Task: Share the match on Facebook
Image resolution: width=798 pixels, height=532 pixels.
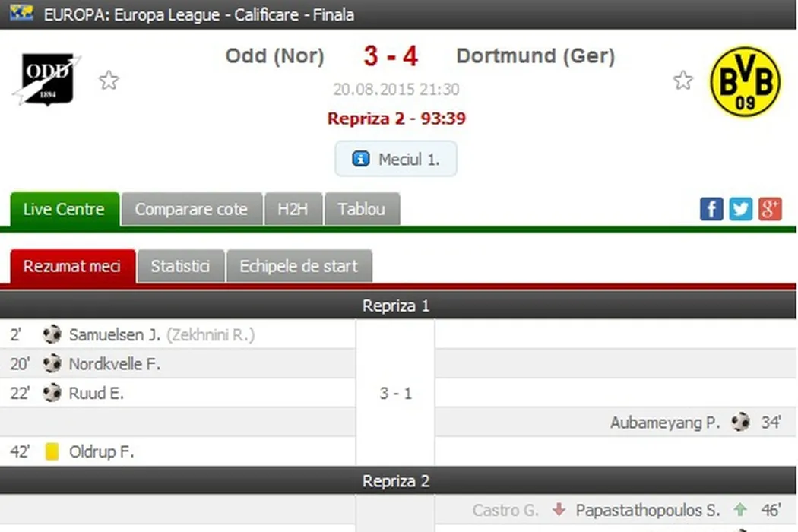Action: (x=711, y=209)
